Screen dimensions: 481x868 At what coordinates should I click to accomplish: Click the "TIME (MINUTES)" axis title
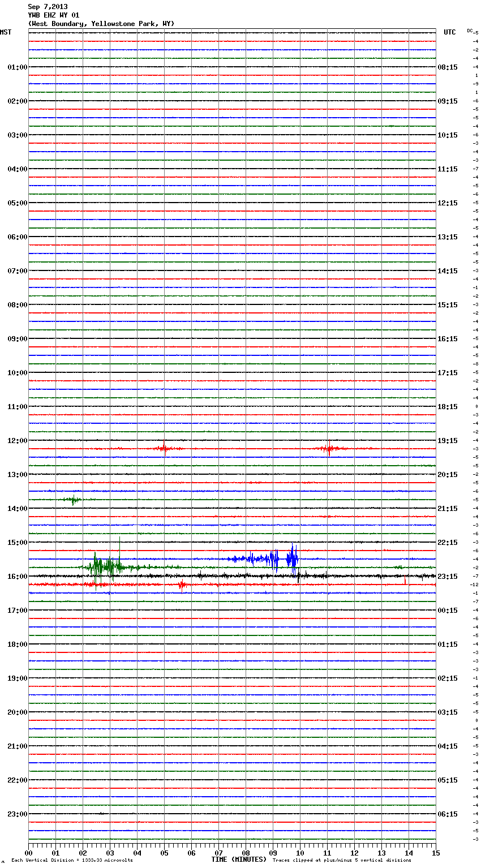click(239, 860)
